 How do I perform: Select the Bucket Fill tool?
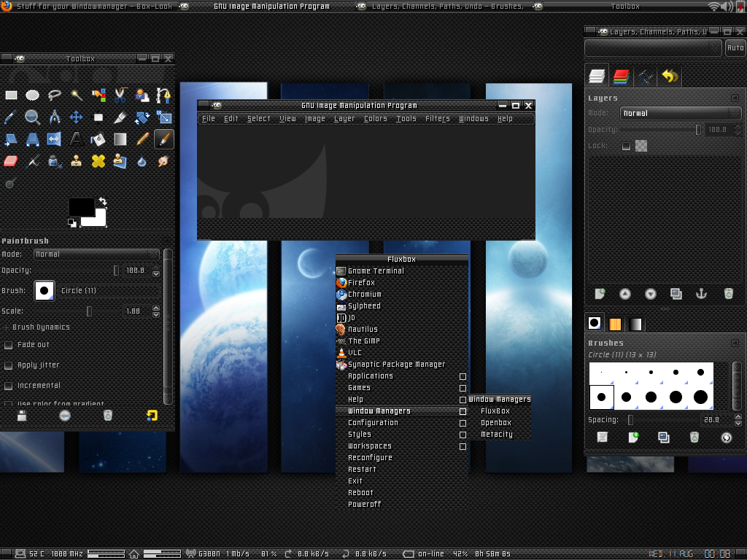(x=98, y=139)
